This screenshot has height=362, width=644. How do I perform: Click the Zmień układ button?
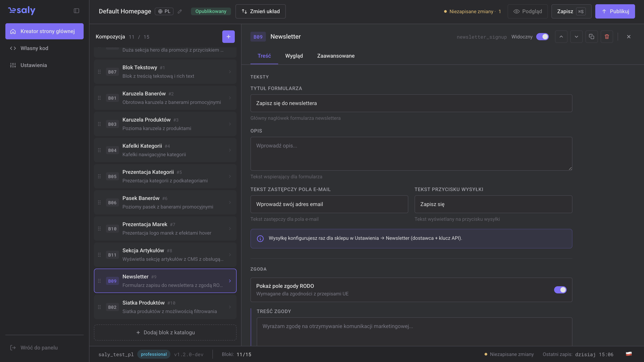pyautogui.click(x=260, y=11)
